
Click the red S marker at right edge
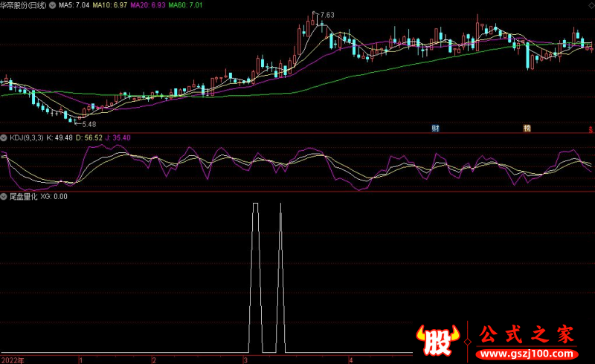point(591,129)
